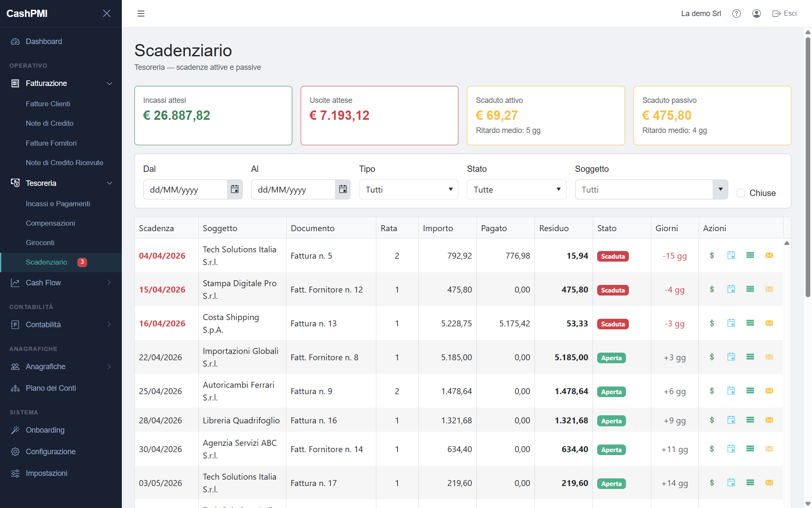Open the Stato dropdown showing Tutte
The width and height of the screenshot is (812, 508).
point(516,189)
